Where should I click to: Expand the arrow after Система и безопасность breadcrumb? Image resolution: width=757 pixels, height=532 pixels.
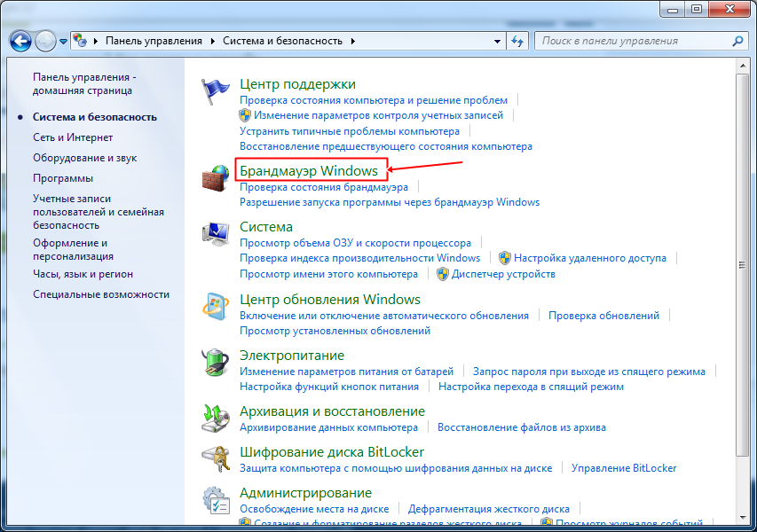tap(353, 41)
